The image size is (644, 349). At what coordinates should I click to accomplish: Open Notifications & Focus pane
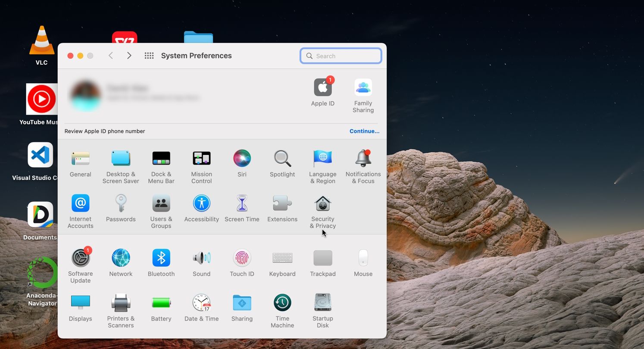363,159
